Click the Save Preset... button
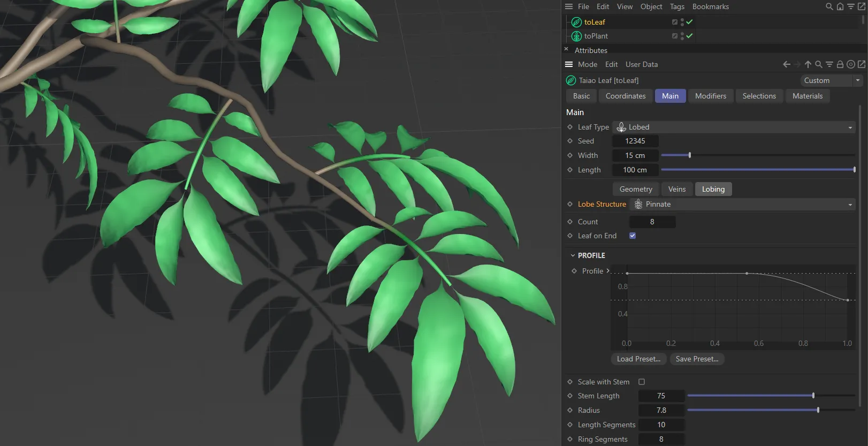Screen dimensions: 868x446 click(697, 359)
